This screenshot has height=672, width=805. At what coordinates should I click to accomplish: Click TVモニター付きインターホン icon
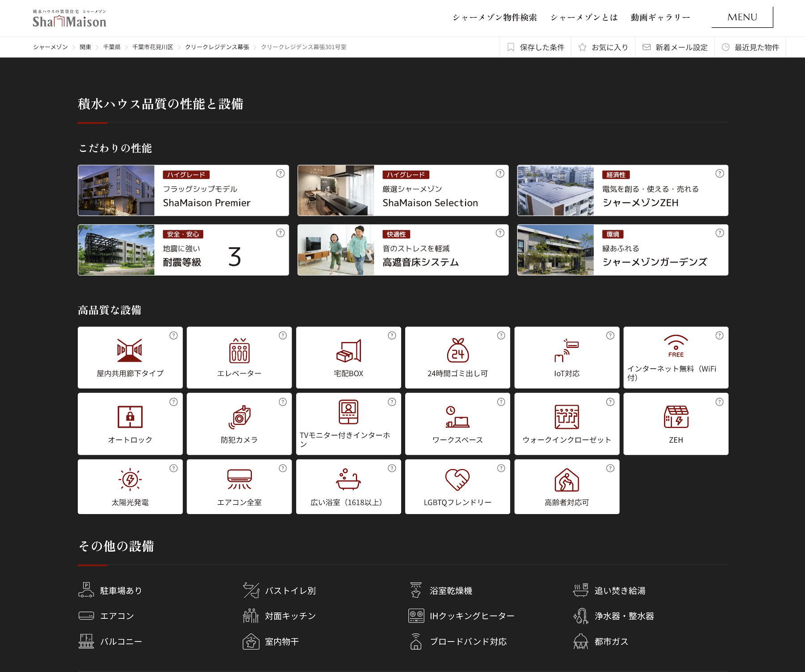point(348,412)
